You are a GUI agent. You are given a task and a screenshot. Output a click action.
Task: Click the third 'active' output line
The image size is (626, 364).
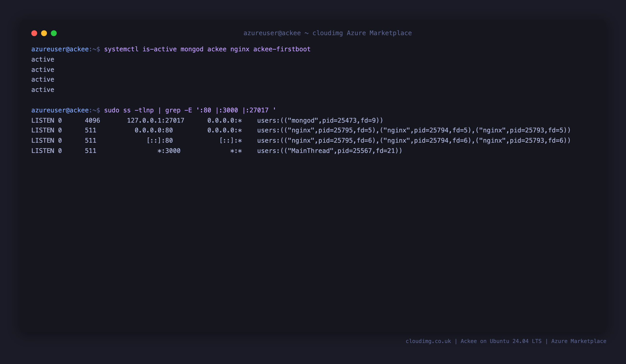point(43,79)
